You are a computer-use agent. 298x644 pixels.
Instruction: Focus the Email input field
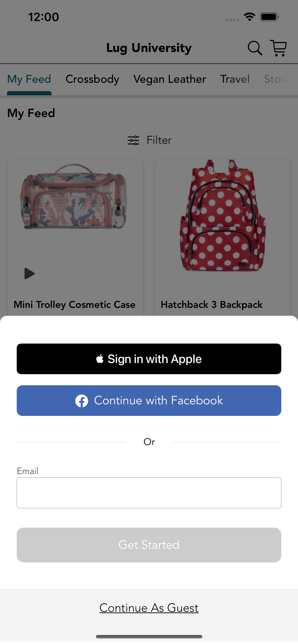coord(149,493)
